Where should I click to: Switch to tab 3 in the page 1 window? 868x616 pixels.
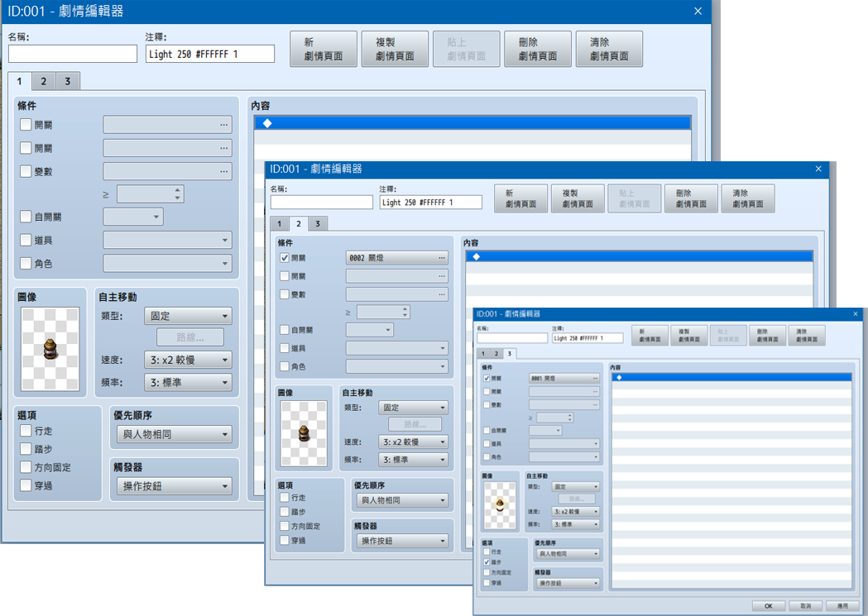pyautogui.click(x=68, y=81)
